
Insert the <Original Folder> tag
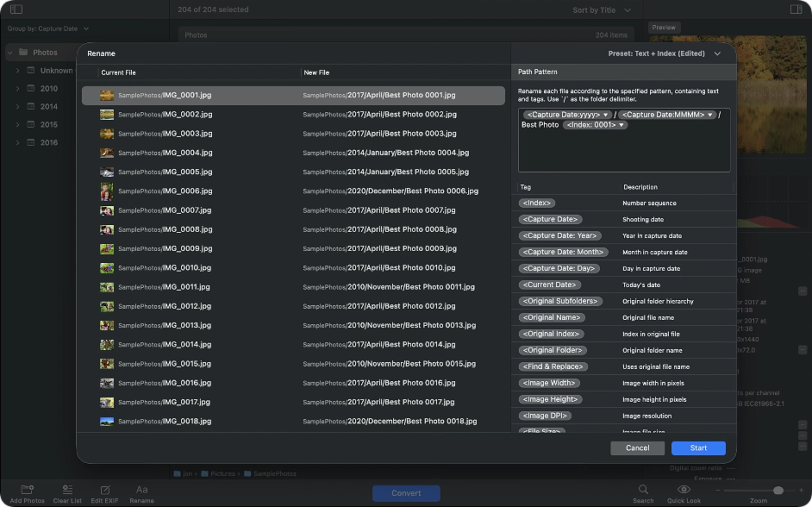point(553,350)
